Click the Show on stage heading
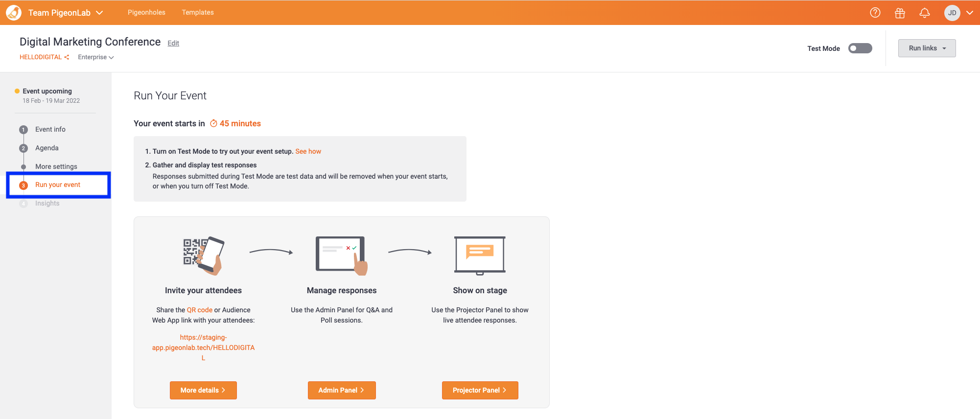This screenshot has height=419, width=980. [x=480, y=290]
